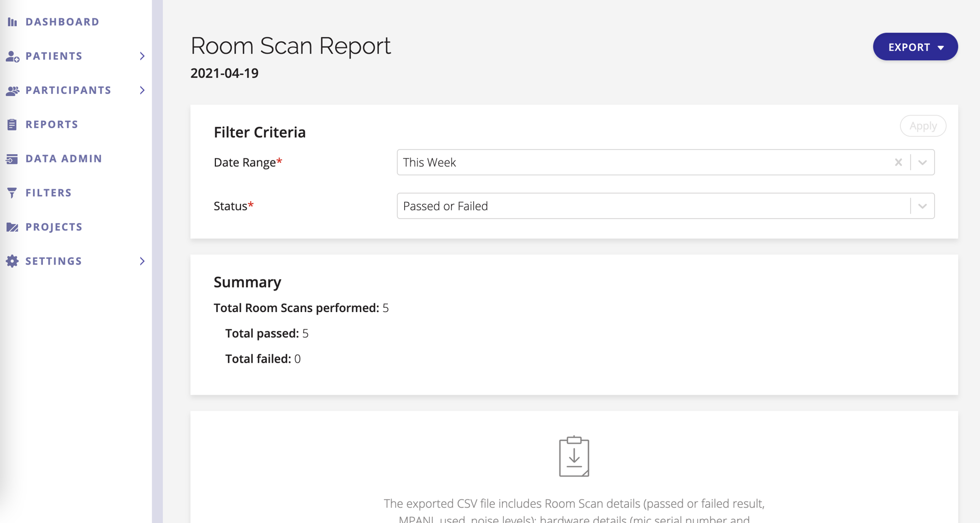Click the Filter Criteria heading
The height and width of the screenshot is (523, 980).
(x=260, y=132)
